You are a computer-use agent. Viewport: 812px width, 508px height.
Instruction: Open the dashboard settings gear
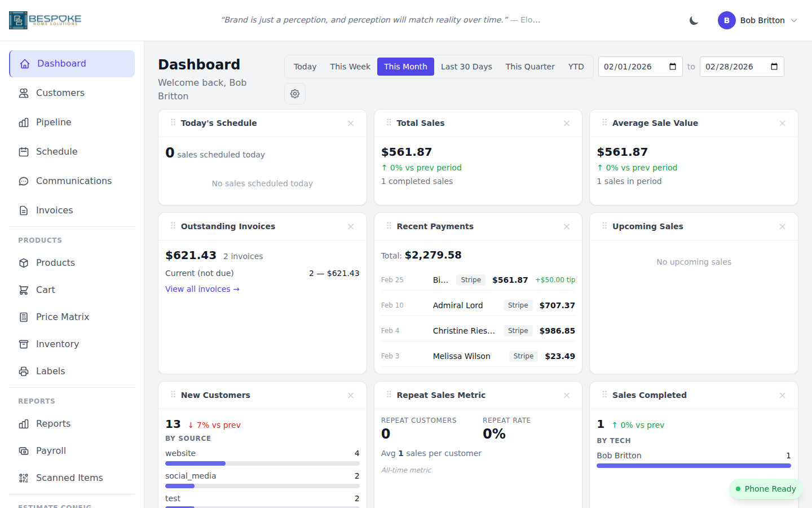294,93
